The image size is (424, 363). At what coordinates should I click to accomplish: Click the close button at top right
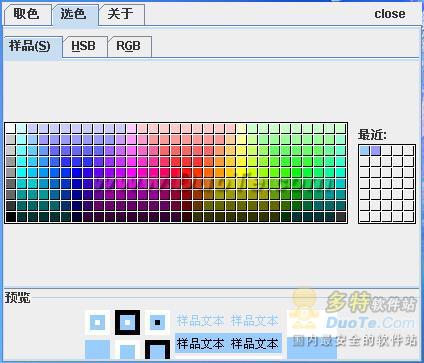[390, 14]
